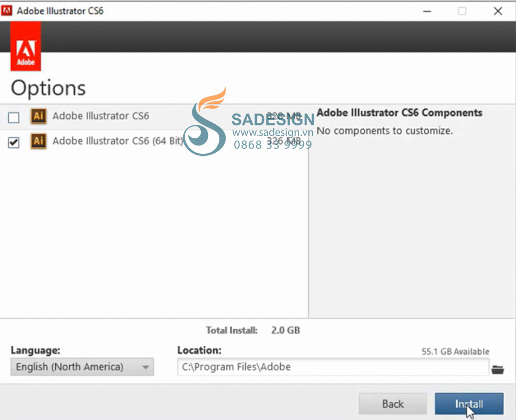Image resolution: width=516 pixels, height=420 pixels.
Task: Go back with the Back button
Action: (393, 403)
